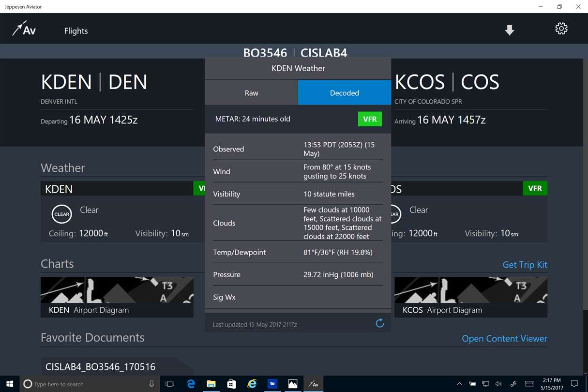Image resolution: width=588 pixels, height=392 pixels.
Task: Show hidden system tray icons
Action: point(459,384)
